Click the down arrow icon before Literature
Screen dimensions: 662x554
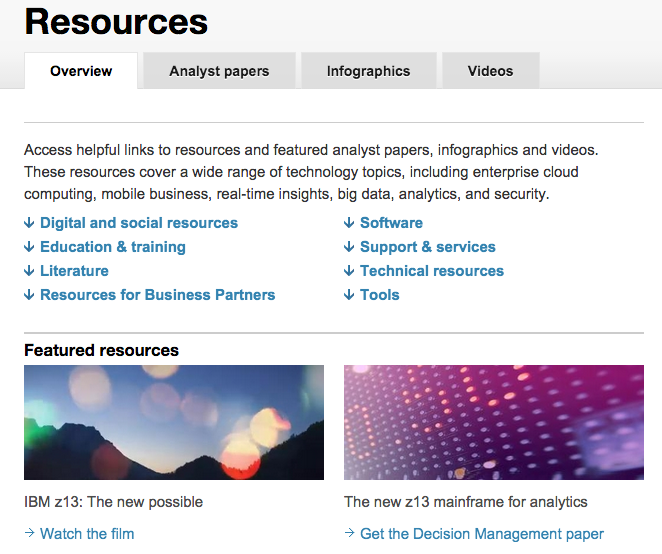point(29,271)
